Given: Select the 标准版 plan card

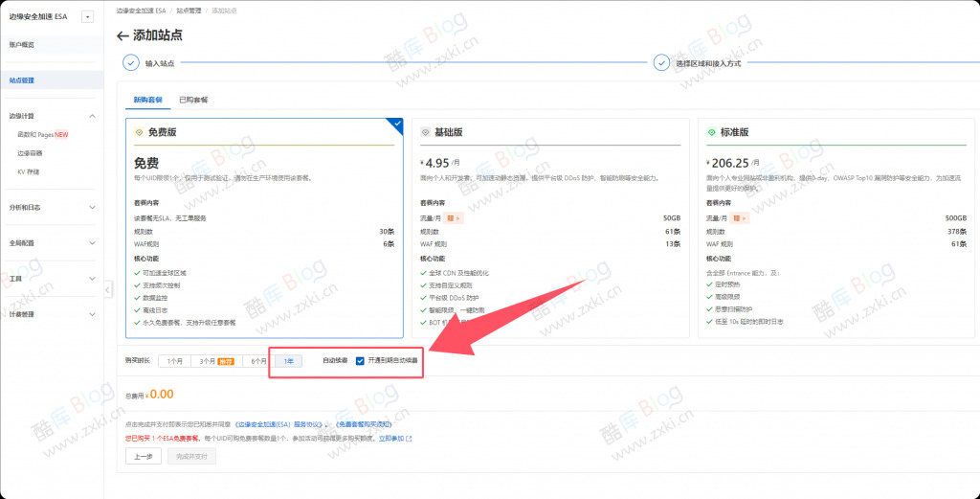Looking at the screenshot, I should (836, 228).
